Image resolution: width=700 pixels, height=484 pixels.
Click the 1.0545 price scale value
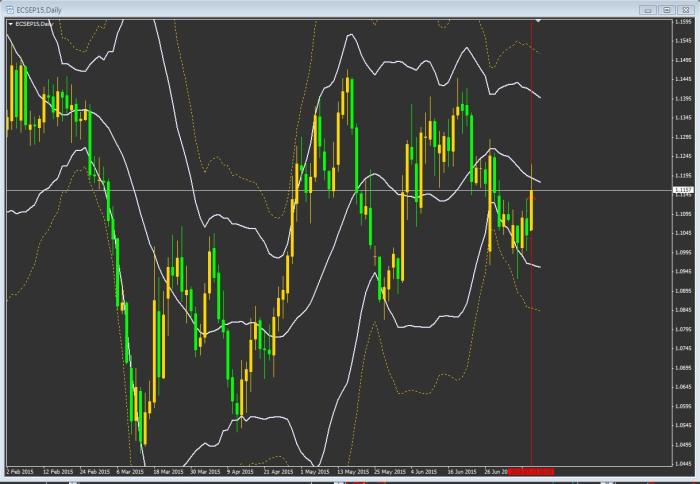click(683, 425)
